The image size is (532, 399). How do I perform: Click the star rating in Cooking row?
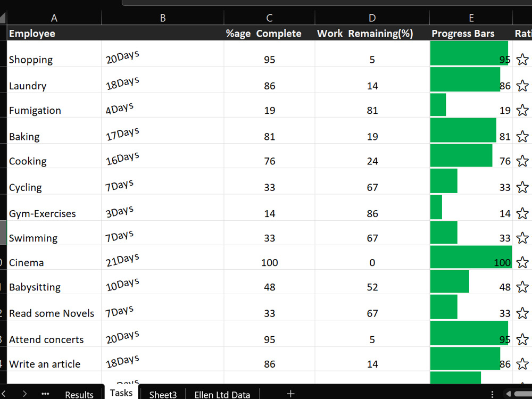tap(522, 161)
